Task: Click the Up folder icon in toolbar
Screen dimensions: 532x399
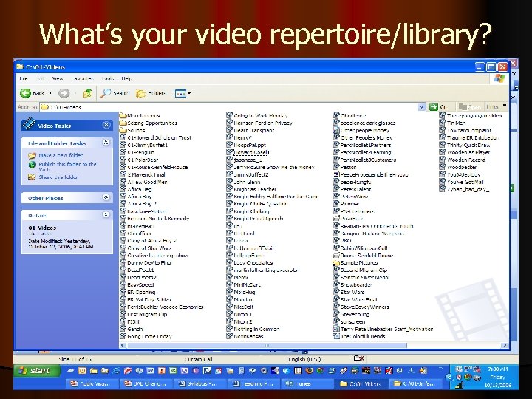Action: [x=87, y=93]
